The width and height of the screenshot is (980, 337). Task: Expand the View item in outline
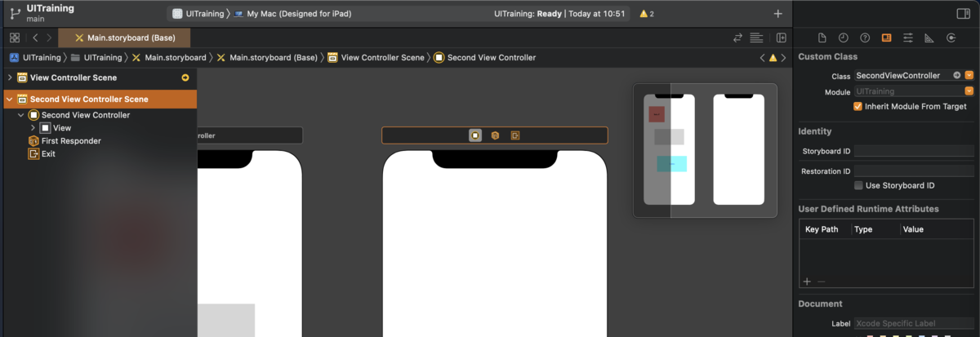point(33,128)
